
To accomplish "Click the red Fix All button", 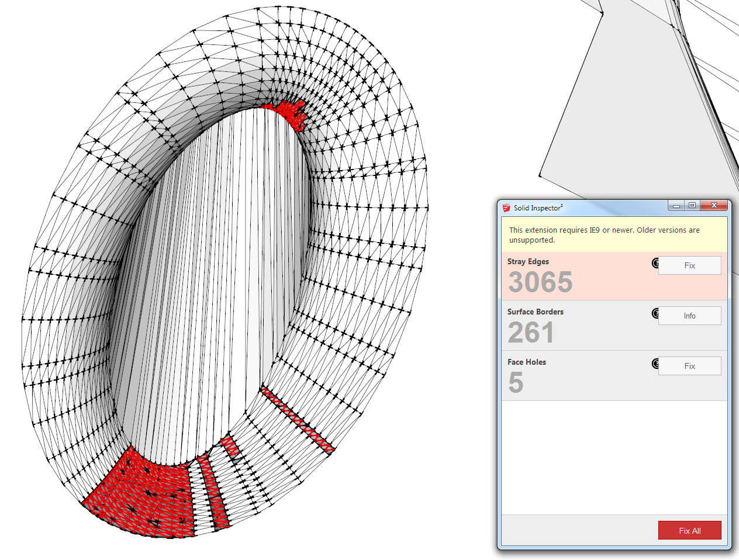I will pyautogui.click(x=689, y=530).
